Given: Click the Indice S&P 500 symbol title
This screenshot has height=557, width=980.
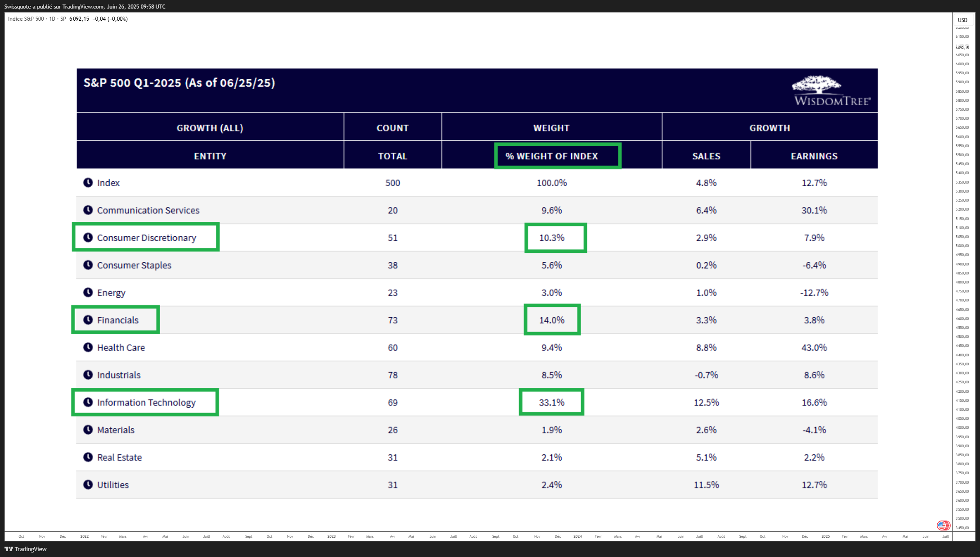Looking at the screenshot, I should (26, 19).
